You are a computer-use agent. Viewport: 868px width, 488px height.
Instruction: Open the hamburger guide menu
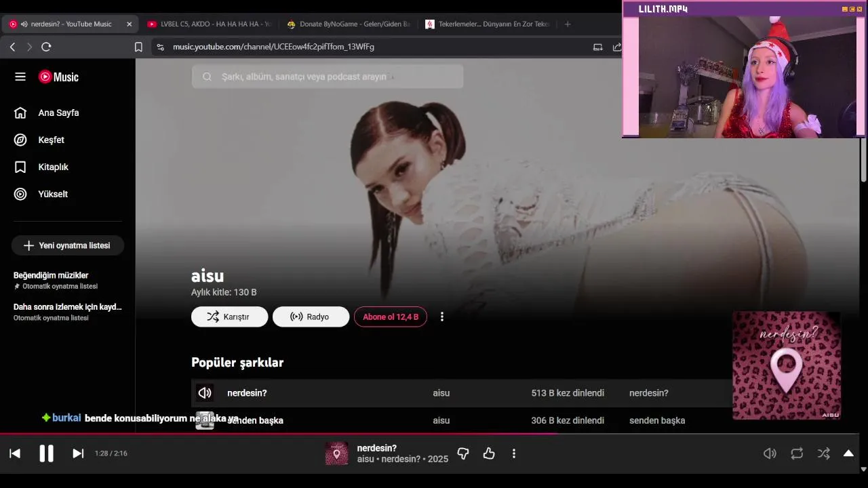(20, 77)
